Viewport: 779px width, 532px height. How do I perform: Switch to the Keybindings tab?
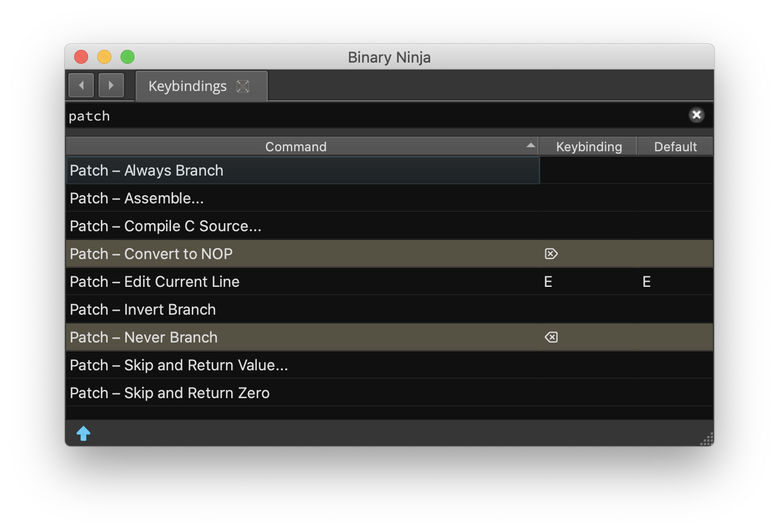pos(187,86)
